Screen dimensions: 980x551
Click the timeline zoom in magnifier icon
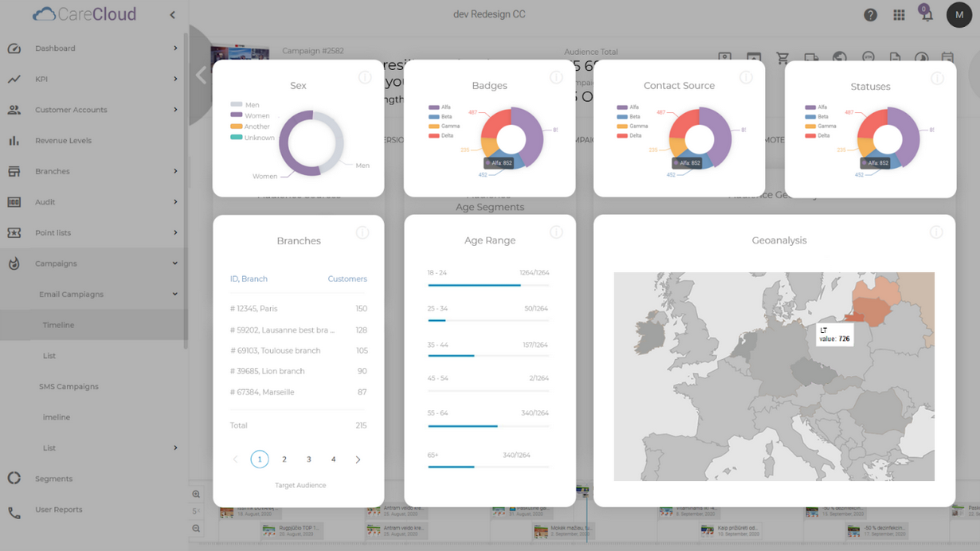(196, 494)
